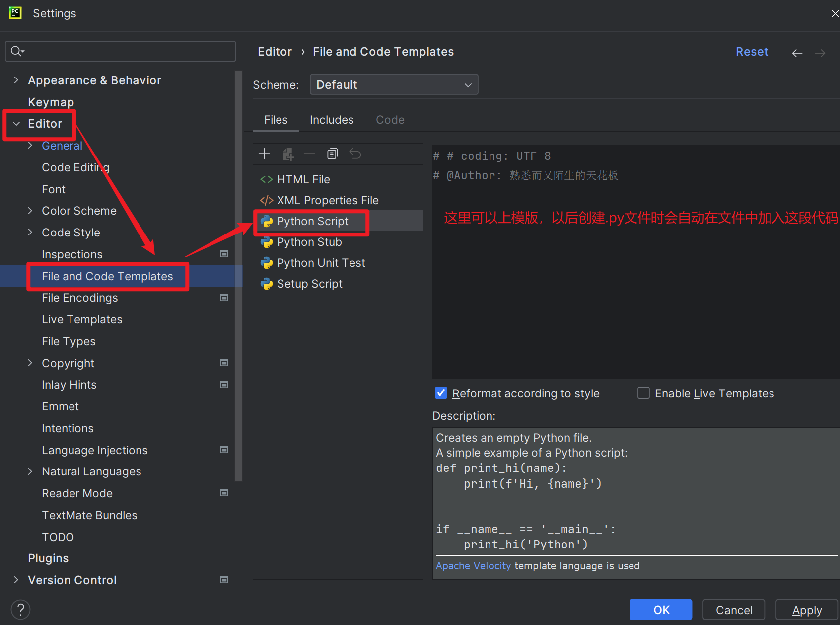The image size is (840, 625).
Task: Click the Reset to Default undo icon
Action: [355, 154]
